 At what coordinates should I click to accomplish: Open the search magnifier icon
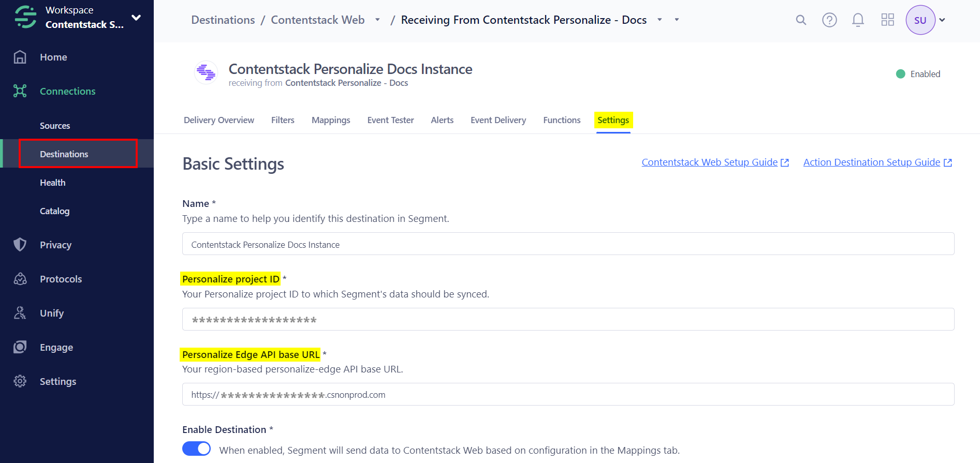pos(801,20)
